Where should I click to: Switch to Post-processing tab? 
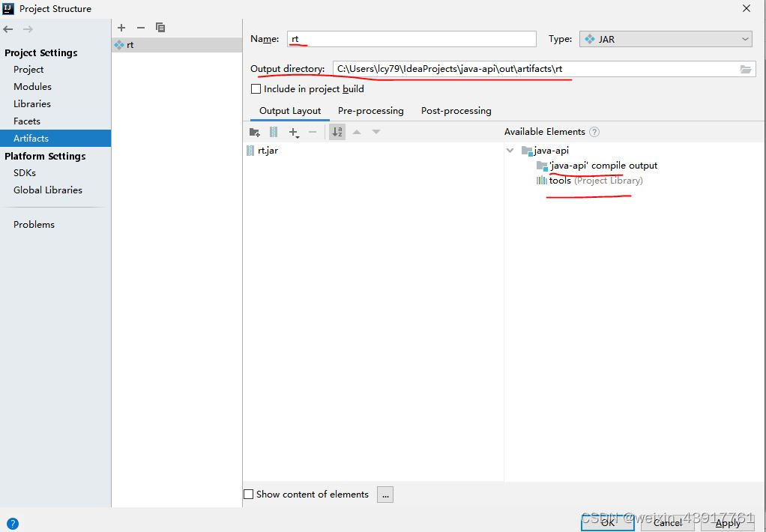[456, 111]
